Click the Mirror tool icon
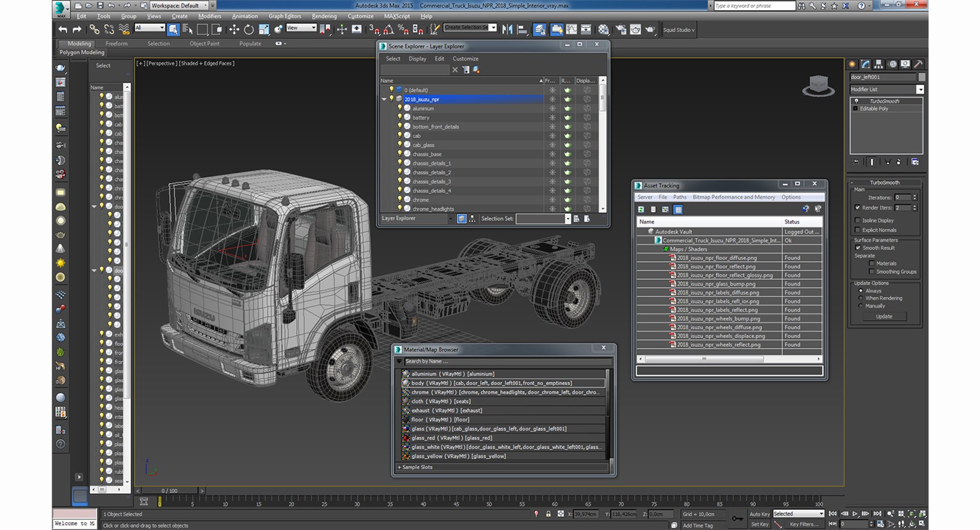The height and width of the screenshot is (530, 980). click(x=507, y=30)
